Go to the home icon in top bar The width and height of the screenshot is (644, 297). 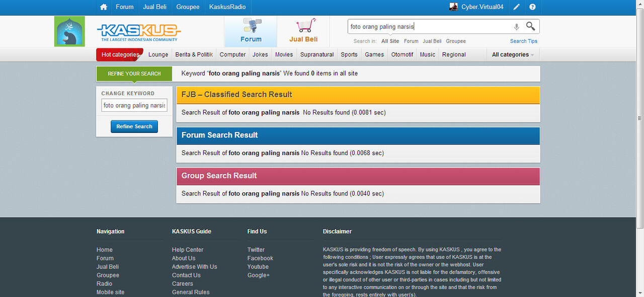(x=104, y=7)
